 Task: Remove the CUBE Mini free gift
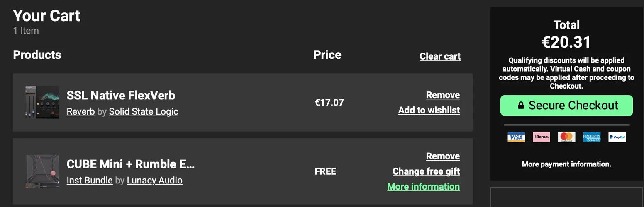[x=443, y=156]
